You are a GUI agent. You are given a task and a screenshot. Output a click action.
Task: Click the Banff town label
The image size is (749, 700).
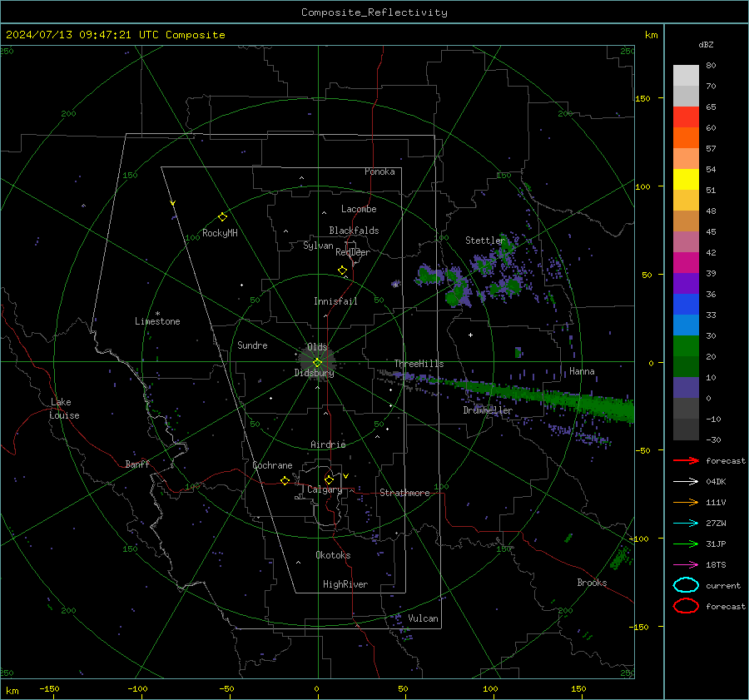pos(137,464)
